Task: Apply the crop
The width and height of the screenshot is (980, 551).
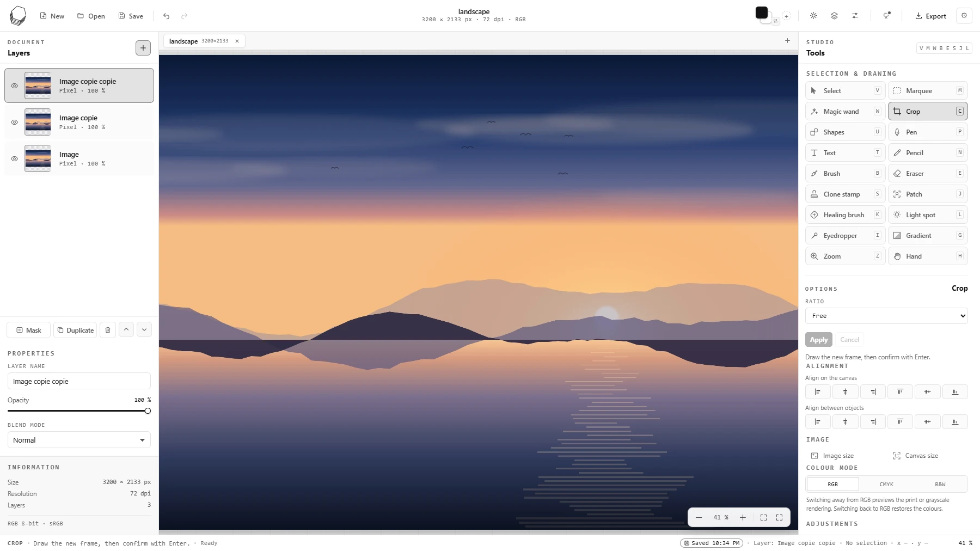Action: (819, 340)
